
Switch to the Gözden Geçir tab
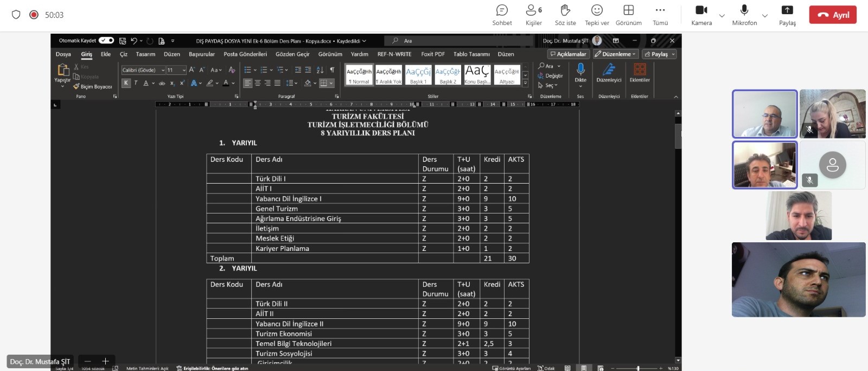[292, 54]
